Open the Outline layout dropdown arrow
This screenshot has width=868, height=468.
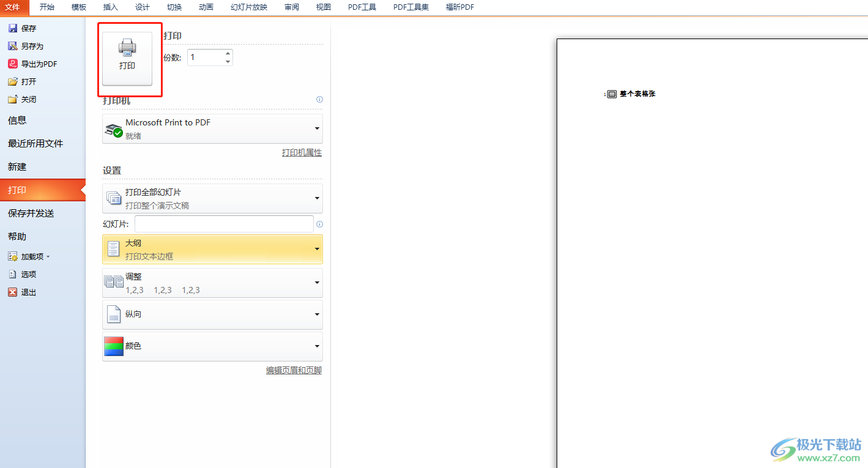tap(317, 249)
